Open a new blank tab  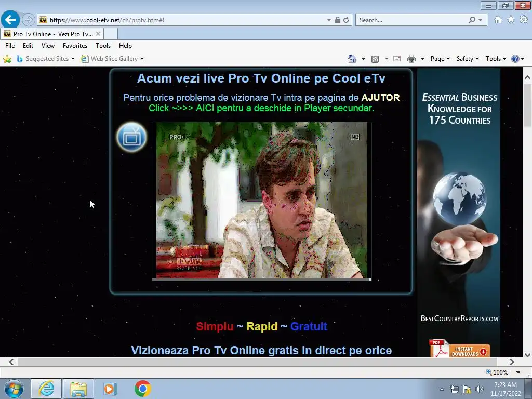tap(111, 34)
